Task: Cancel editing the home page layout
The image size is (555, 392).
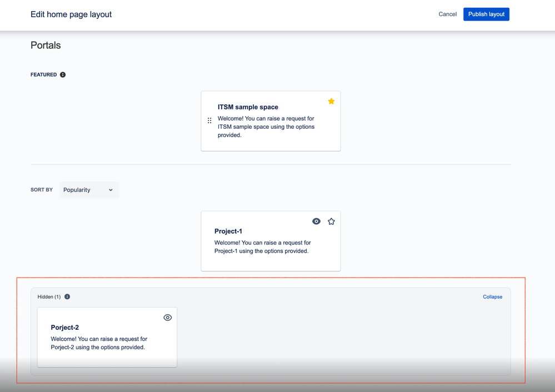Action: click(x=447, y=14)
